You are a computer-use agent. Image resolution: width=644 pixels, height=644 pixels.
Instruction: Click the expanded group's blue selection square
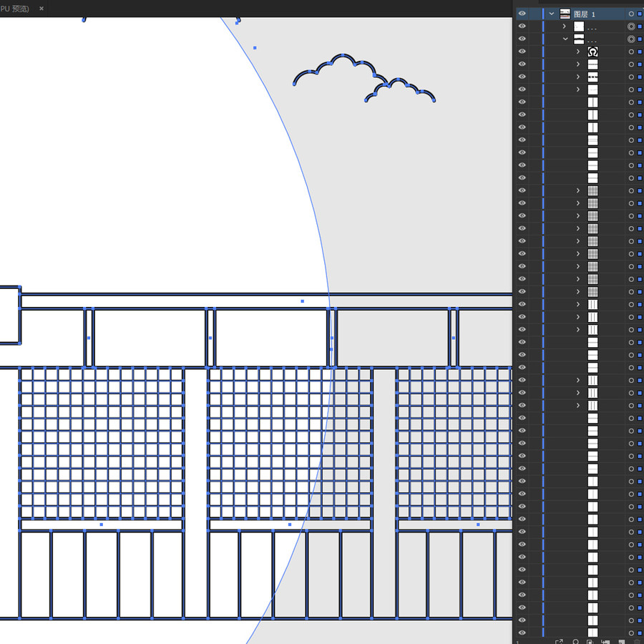[x=640, y=39]
